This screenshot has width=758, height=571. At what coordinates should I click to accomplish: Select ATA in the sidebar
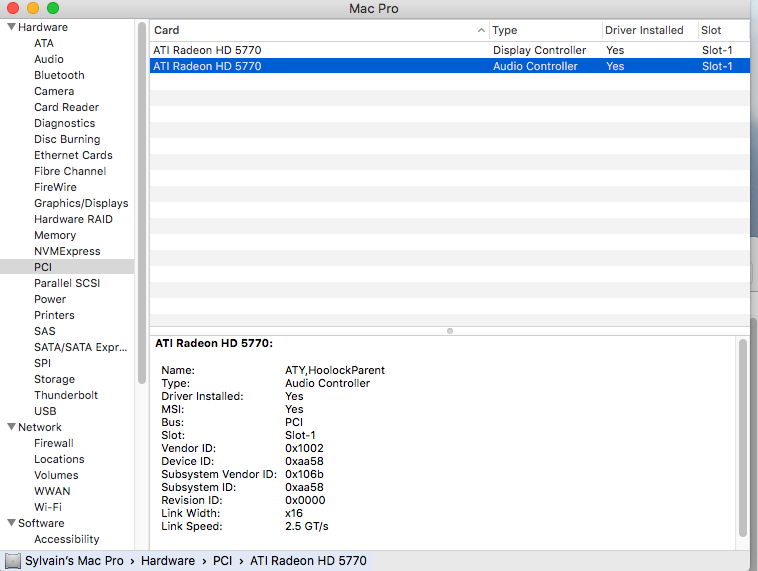[x=44, y=44]
